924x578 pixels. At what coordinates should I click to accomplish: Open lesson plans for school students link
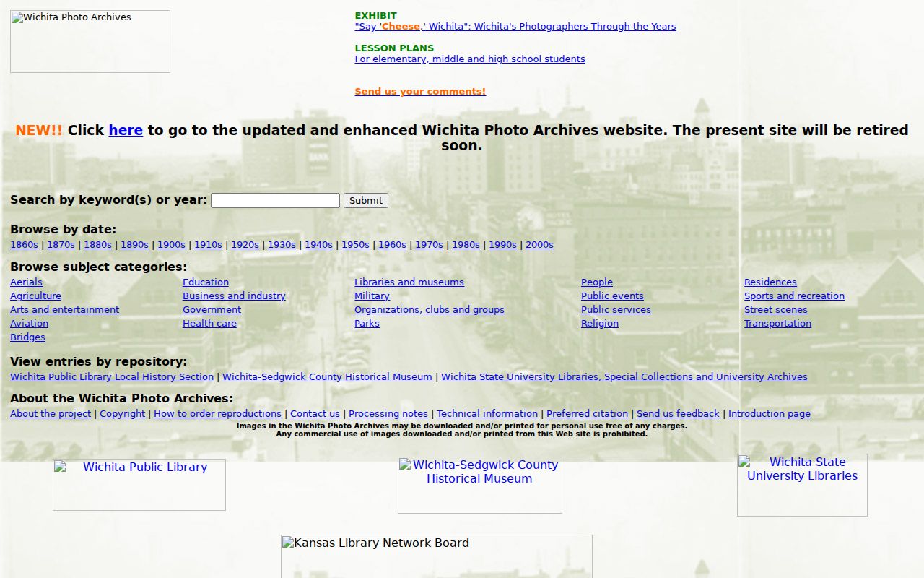coord(470,59)
